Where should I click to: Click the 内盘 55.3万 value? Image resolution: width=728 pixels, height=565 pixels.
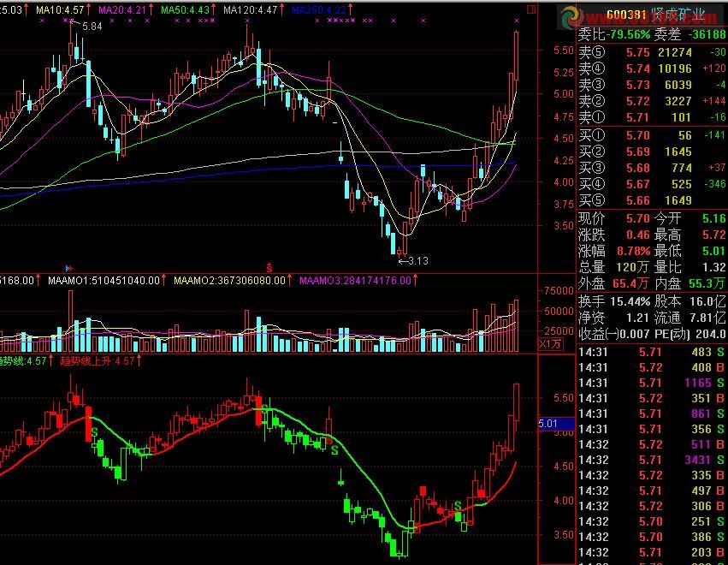click(706, 283)
